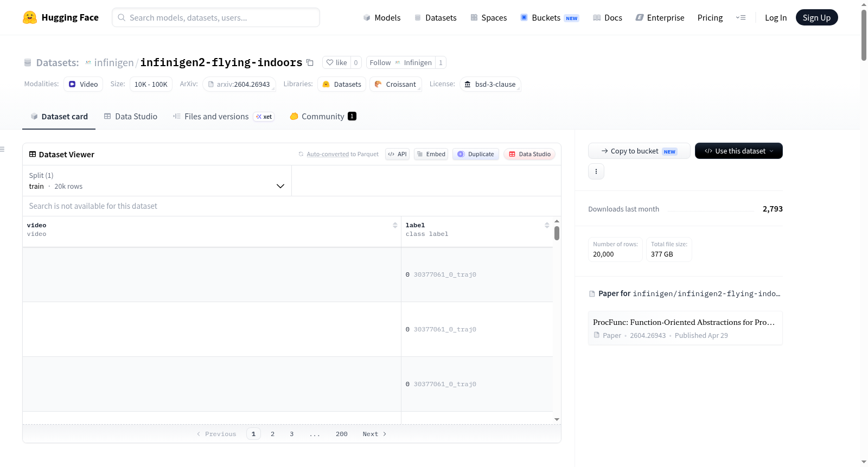Image resolution: width=868 pixels, height=467 pixels.
Task: Click the Datasets stack icon in the breadcrumb
Action: (x=28, y=62)
